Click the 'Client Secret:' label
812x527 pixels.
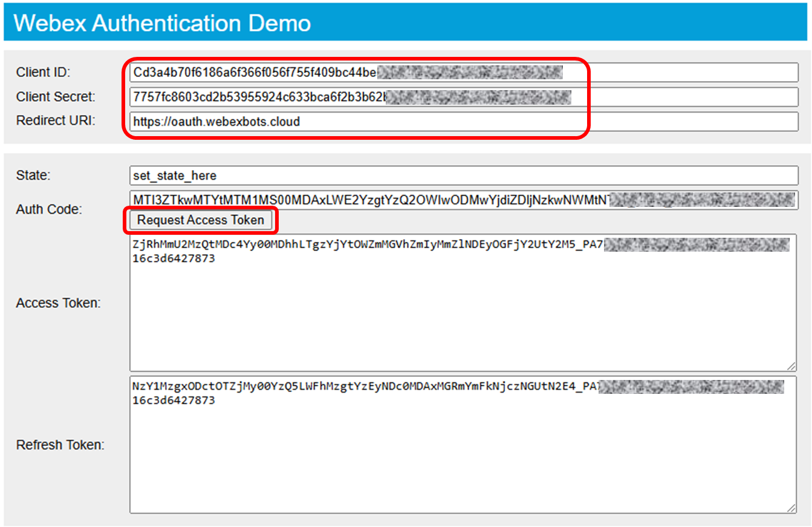(x=56, y=97)
